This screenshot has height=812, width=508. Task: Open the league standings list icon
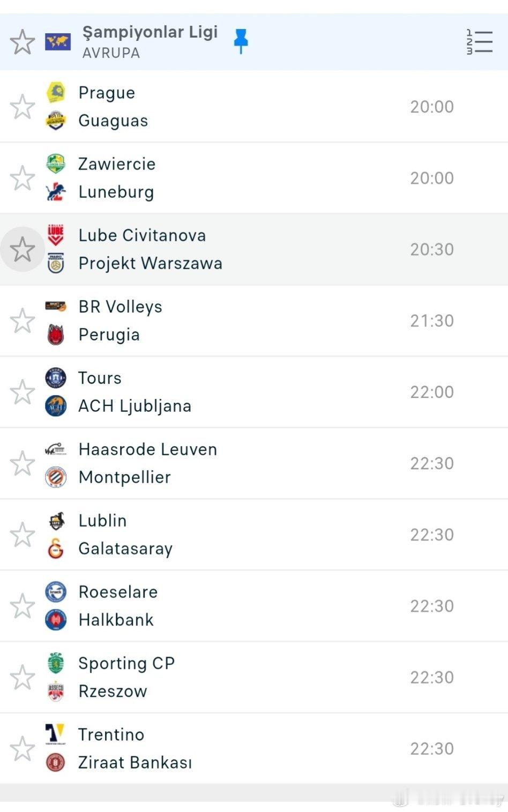coord(479,42)
